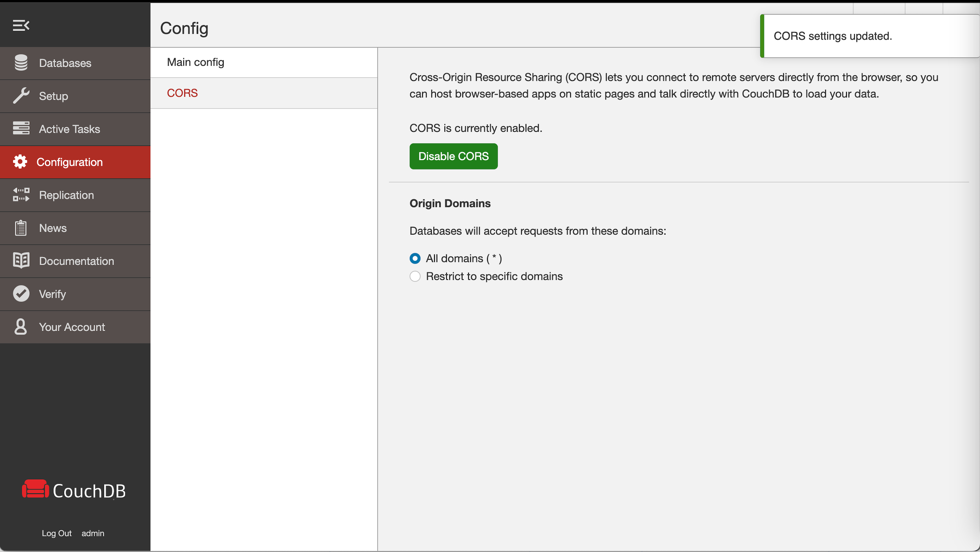
Task: Open Active Tasks list icon
Action: tap(21, 128)
